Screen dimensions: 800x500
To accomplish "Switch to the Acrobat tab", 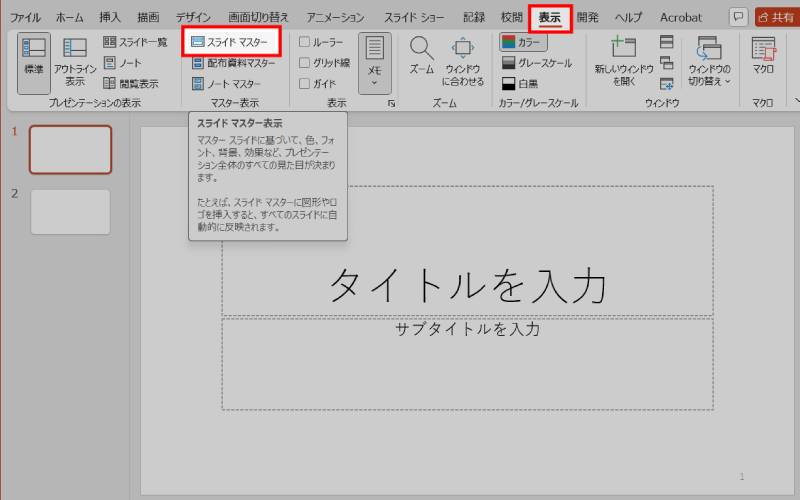I will (681, 17).
